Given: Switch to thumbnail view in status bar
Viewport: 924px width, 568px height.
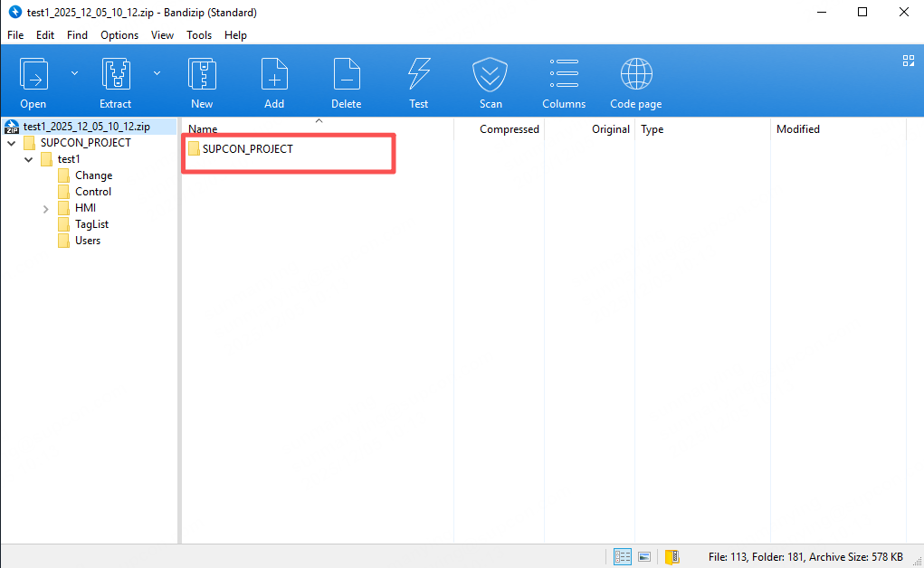Looking at the screenshot, I should 645,556.
